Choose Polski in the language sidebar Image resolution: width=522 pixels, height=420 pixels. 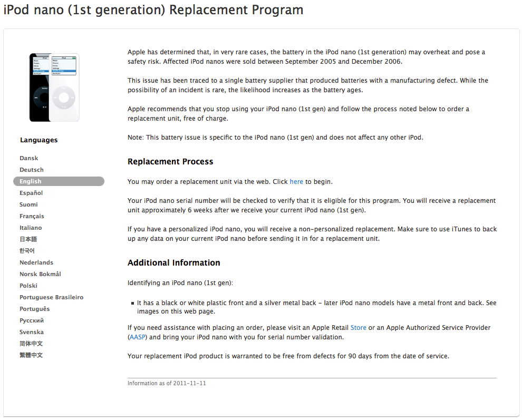click(28, 286)
